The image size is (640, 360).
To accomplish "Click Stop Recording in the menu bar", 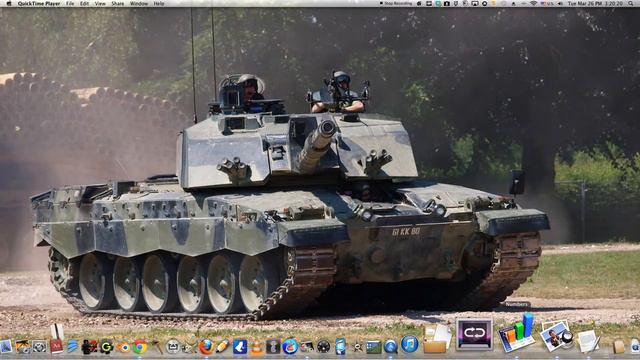I will (x=396, y=3).
